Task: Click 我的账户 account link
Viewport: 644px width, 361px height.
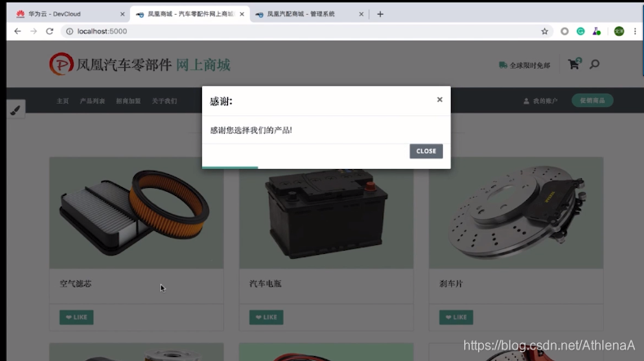Action: pos(540,101)
